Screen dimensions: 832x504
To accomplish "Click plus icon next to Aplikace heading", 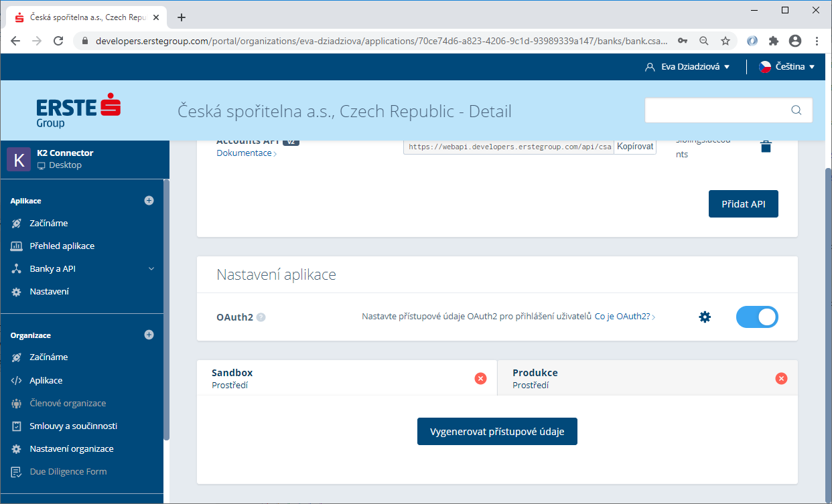I will pyautogui.click(x=149, y=200).
